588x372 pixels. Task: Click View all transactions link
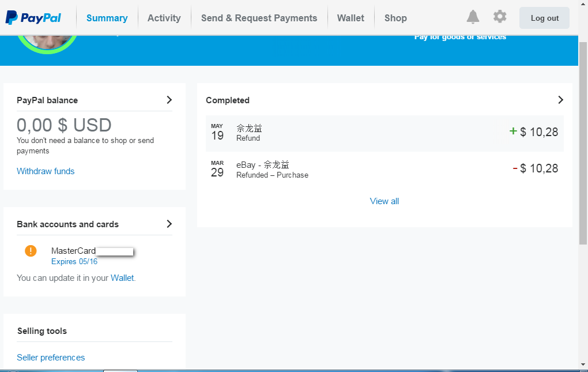point(385,201)
